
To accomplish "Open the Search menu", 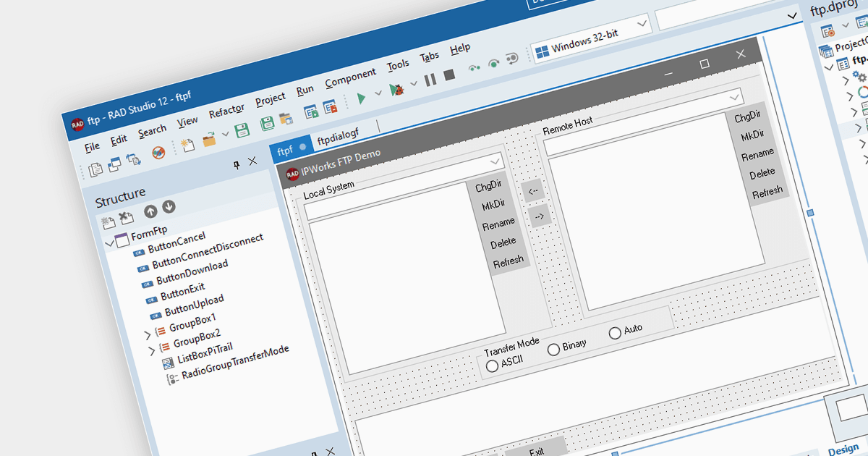I will coord(152,130).
